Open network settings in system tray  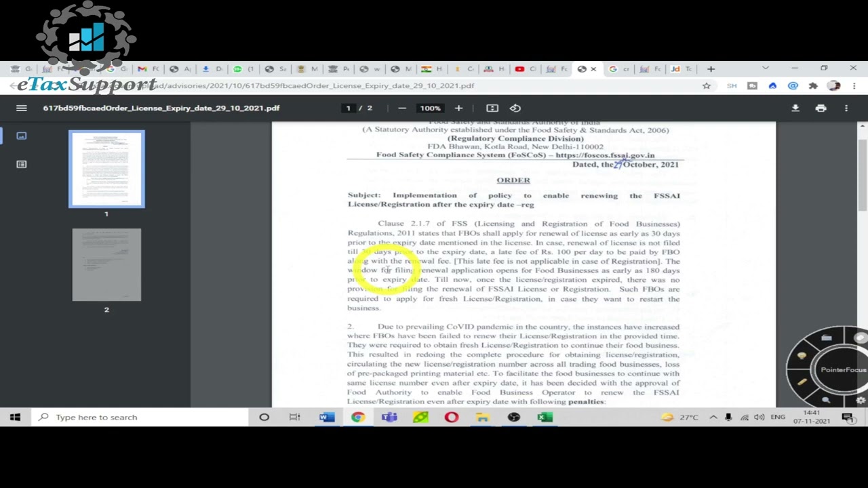[x=745, y=417]
